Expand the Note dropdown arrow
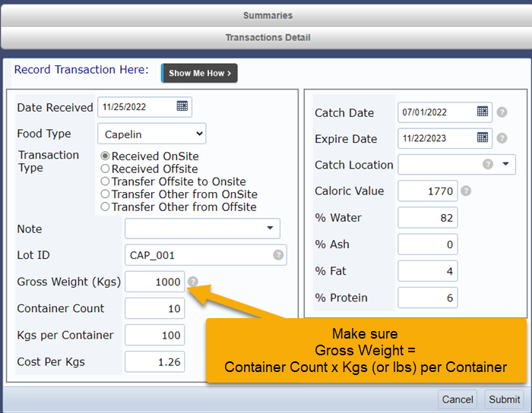Image resolution: width=532 pixels, height=413 pixels. click(x=270, y=228)
